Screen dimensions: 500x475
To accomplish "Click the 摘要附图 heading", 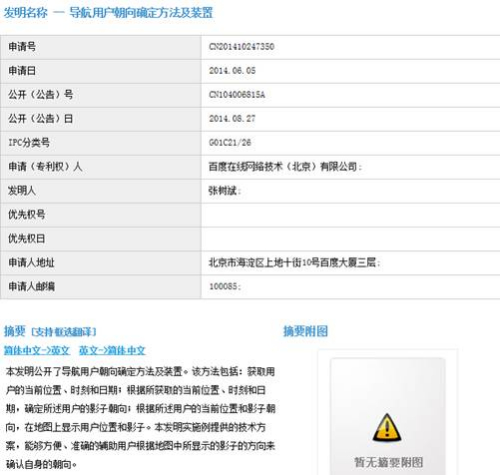I will pyautogui.click(x=306, y=331).
